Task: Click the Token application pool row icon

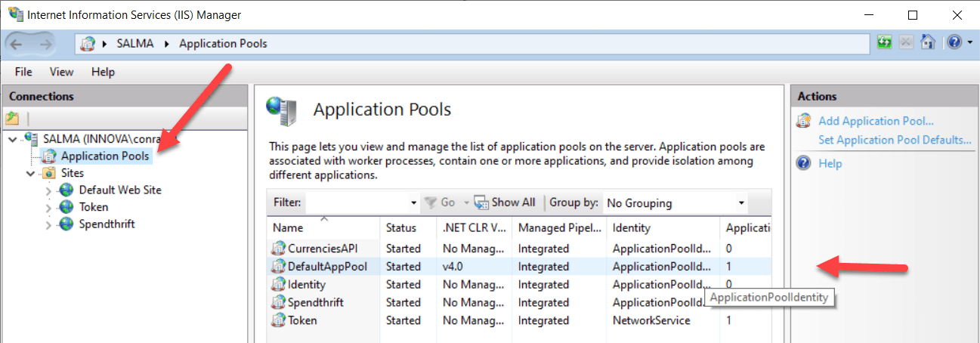Action: point(279,320)
